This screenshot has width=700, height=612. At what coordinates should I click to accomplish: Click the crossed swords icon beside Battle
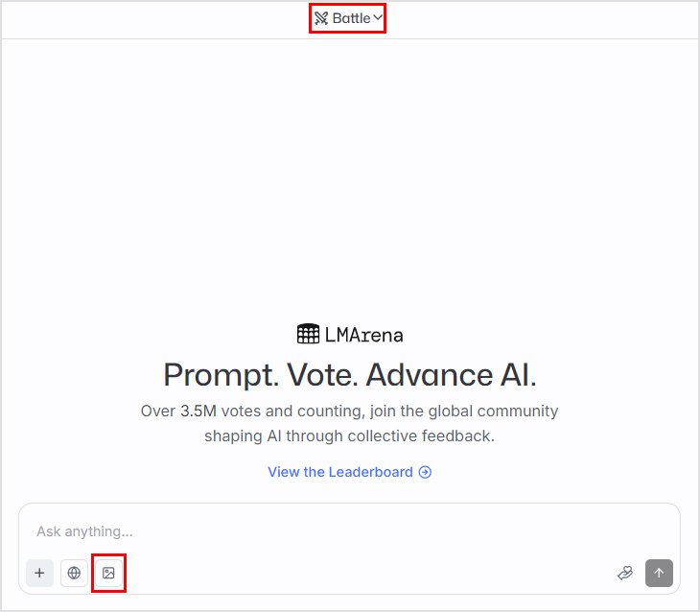(x=321, y=18)
